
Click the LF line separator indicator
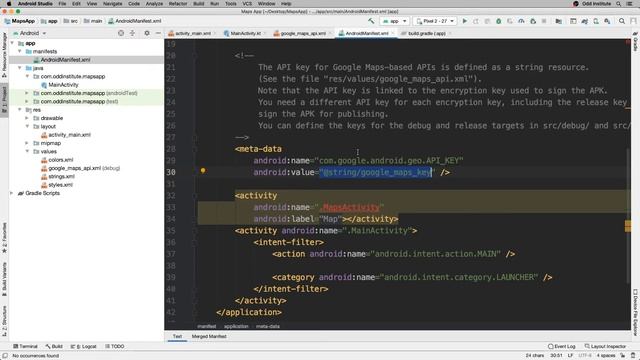click(x=570, y=356)
